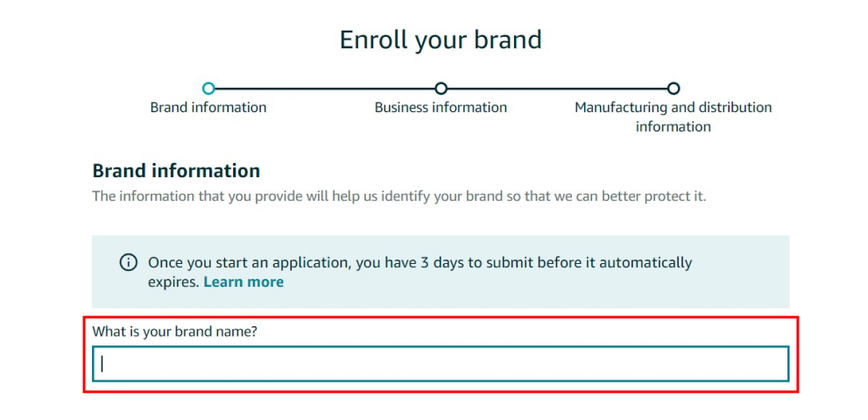The image size is (868, 420).
Task: Click the "Enroll your brand" page title
Action: tap(441, 39)
